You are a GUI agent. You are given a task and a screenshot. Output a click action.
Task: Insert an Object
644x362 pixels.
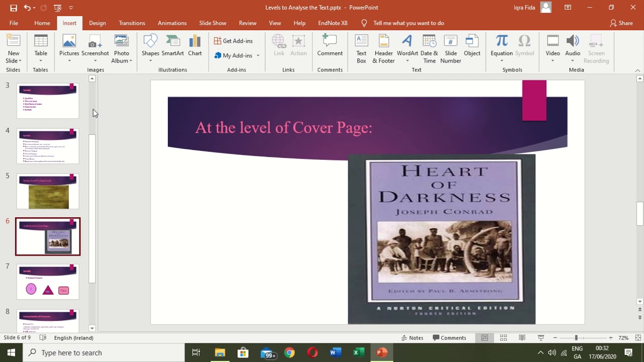(x=472, y=45)
